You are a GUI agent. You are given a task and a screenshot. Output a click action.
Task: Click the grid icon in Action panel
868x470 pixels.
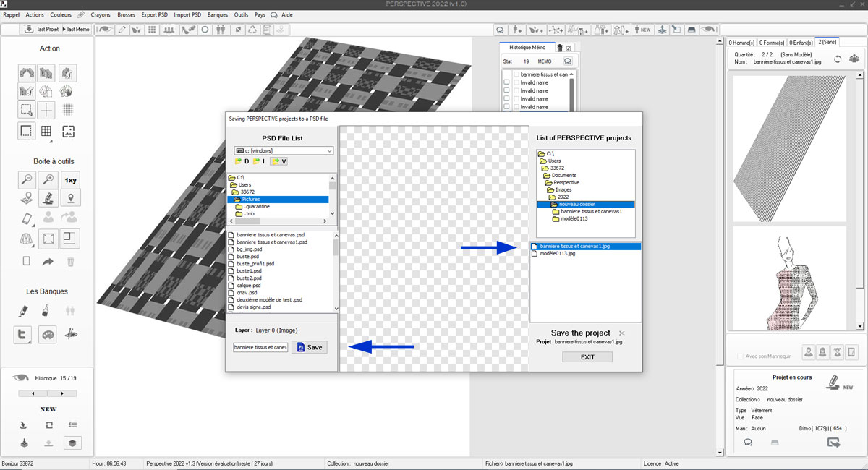pos(46,132)
